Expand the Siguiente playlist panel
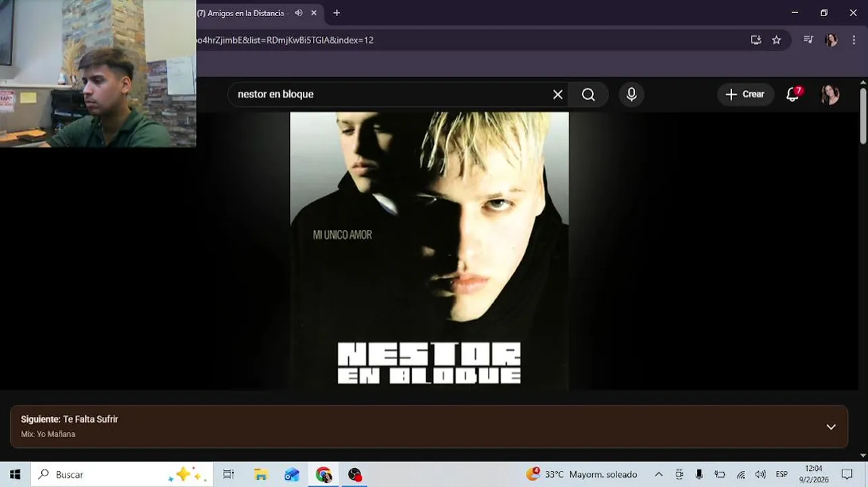868x487 pixels. click(x=831, y=427)
